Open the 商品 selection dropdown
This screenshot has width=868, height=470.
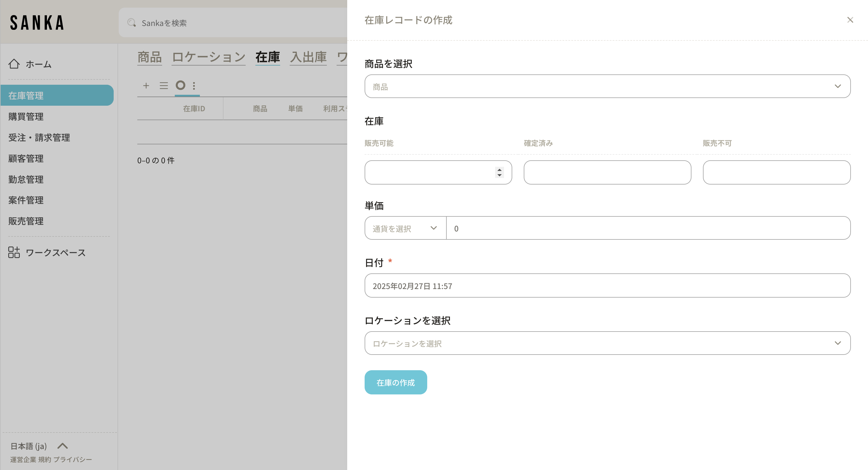(x=607, y=87)
